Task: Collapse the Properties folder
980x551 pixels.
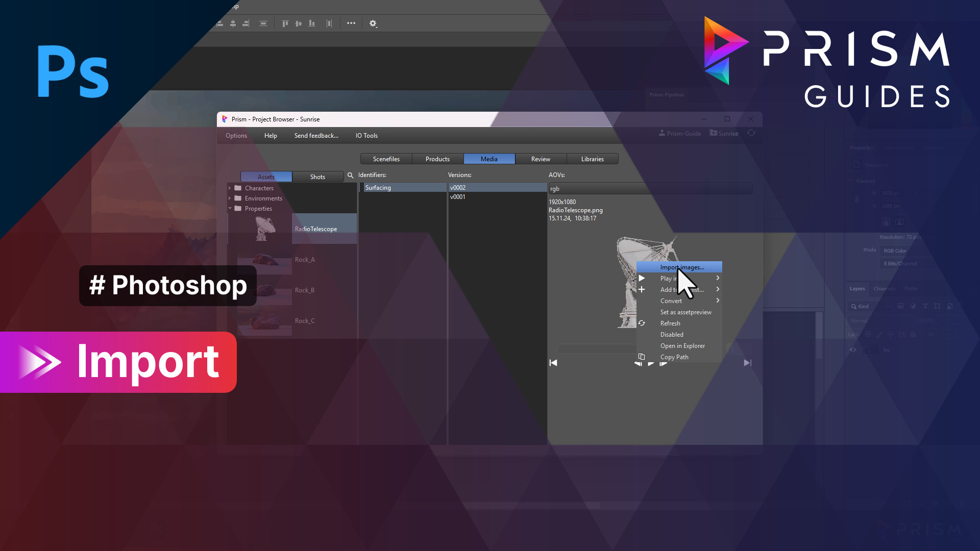Action: point(230,209)
